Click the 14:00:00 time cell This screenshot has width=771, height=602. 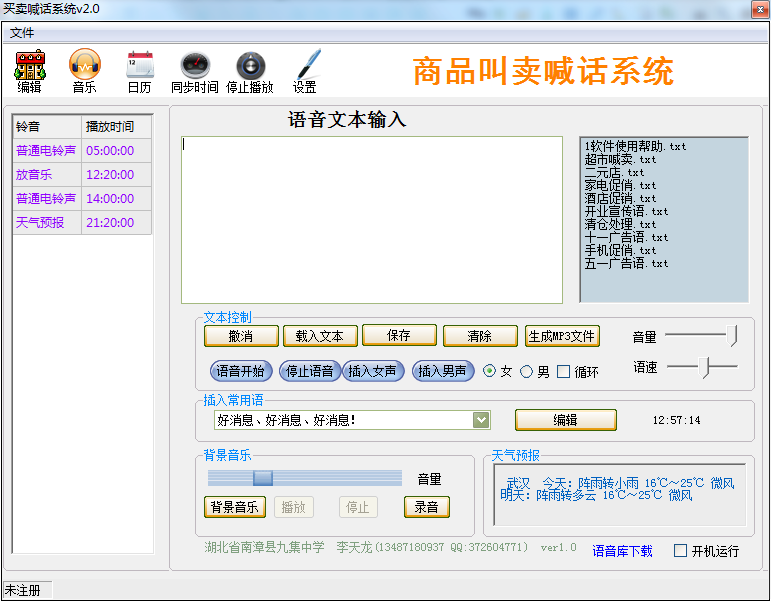click(x=116, y=199)
